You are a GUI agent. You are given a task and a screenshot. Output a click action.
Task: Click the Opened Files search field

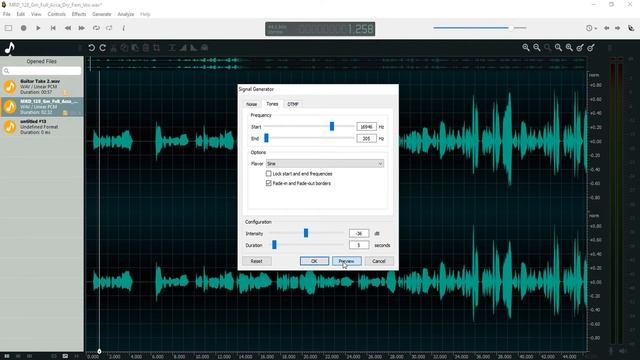[42, 71]
